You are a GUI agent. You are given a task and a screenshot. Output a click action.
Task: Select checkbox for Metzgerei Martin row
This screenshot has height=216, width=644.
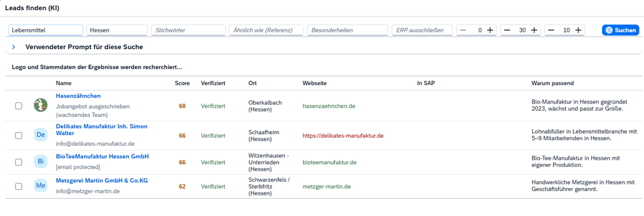[18, 186]
